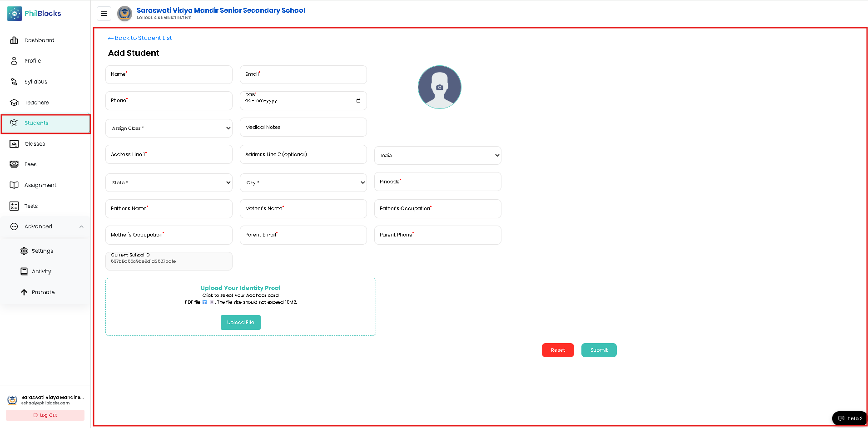Open the India country dropdown

pyautogui.click(x=438, y=155)
